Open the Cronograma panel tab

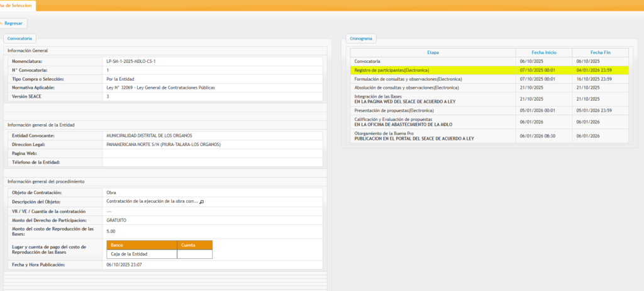(361, 38)
